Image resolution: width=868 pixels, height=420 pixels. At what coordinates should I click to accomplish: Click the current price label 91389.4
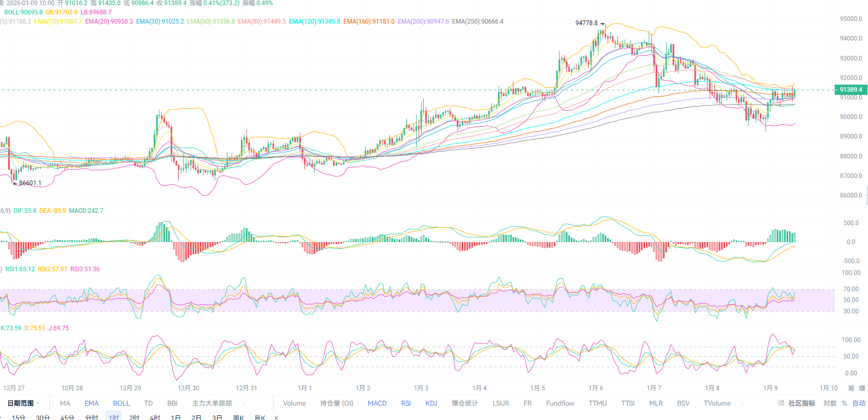[851, 90]
